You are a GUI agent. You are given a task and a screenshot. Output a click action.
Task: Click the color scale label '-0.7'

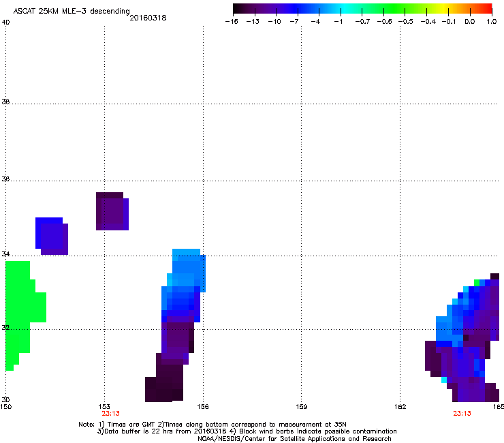pos(362,22)
